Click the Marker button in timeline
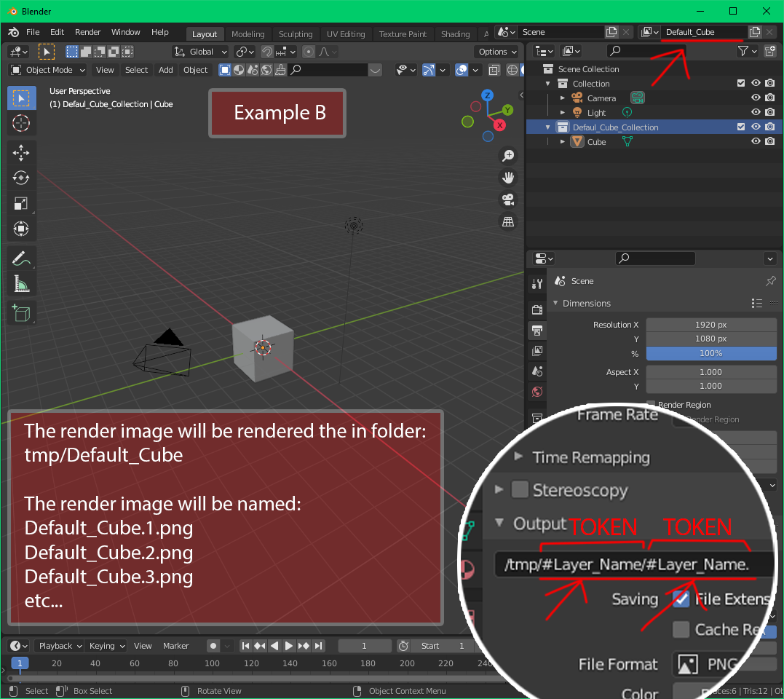Screen dimensions: 784x699 click(x=175, y=646)
